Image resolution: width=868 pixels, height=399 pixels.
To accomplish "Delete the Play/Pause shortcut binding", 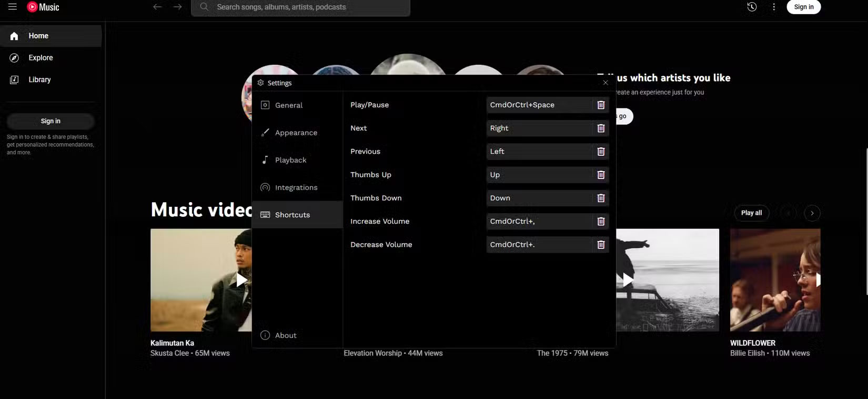I will click(x=601, y=105).
